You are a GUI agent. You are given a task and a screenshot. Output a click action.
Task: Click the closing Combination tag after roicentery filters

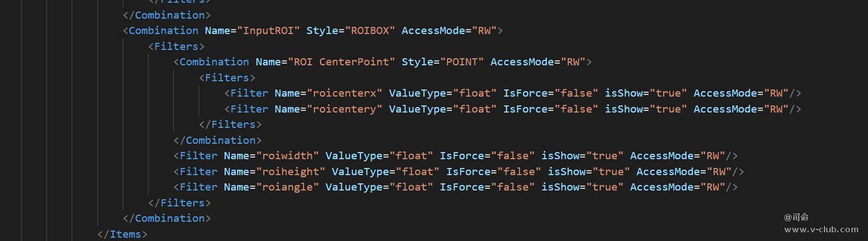(218, 141)
